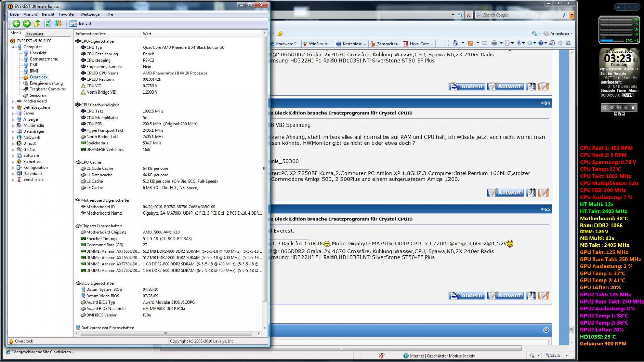Viewport: 644px width, 362px height.
Task: Click Ändern button in topmost forum post
Action: tap(467, 87)
